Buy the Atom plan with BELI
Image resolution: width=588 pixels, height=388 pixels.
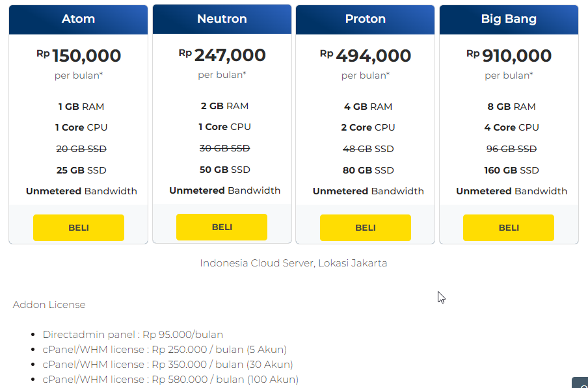click(x=78, y=227)
